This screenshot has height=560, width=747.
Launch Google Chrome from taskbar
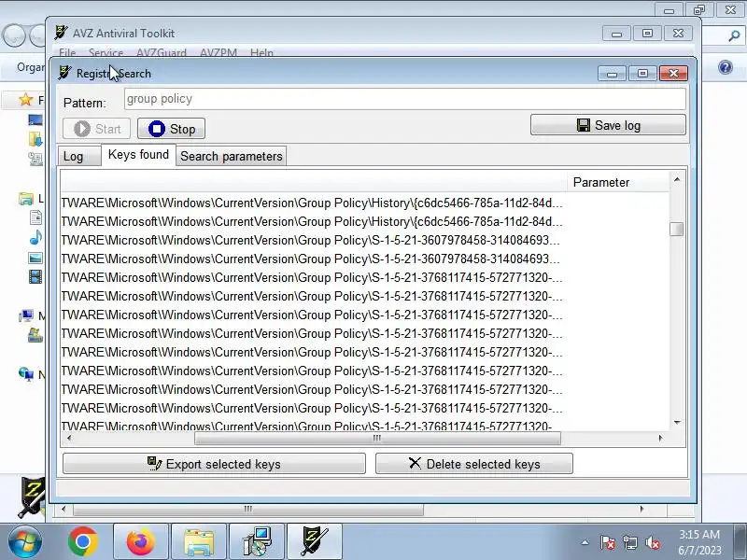click(83, 542)
